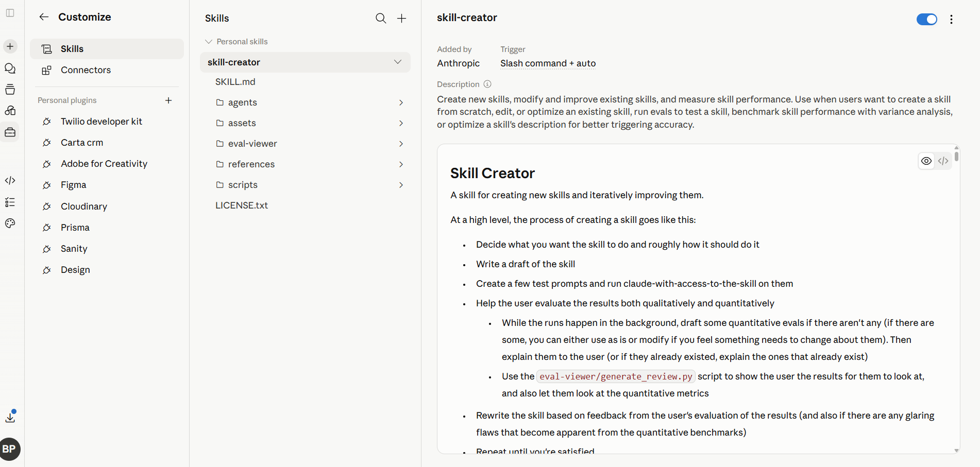
Task: Collapse the skill-creator tree chevron
Action: pyautogui.click(x=398, y=62)
